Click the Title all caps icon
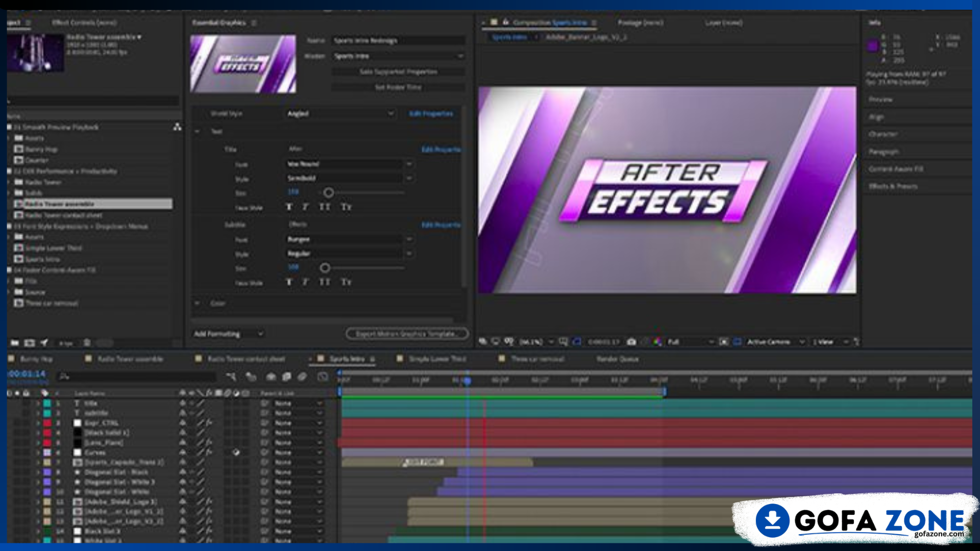The height and width of the screenshot is (551, 980). pyautogui.click(x=325, y=207)
